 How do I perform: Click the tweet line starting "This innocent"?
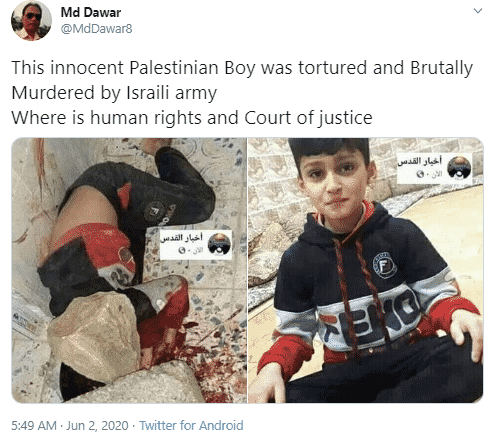click(x=242, y=68)
